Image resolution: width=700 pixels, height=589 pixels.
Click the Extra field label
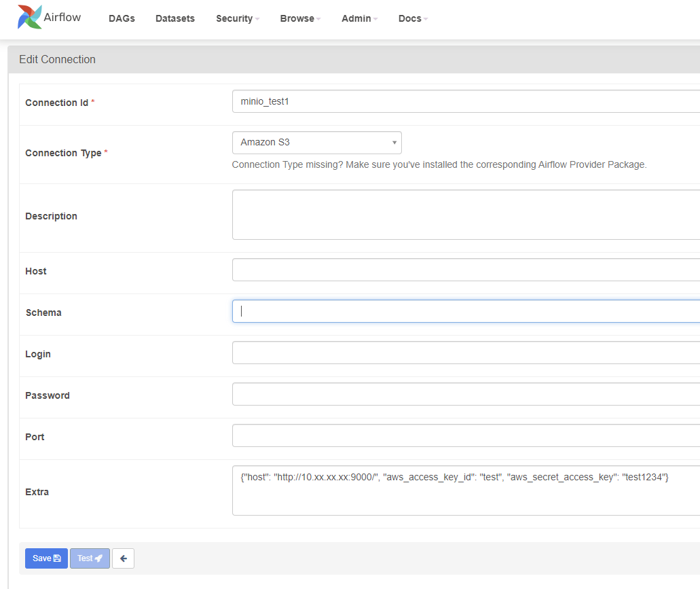pos(37,492)
